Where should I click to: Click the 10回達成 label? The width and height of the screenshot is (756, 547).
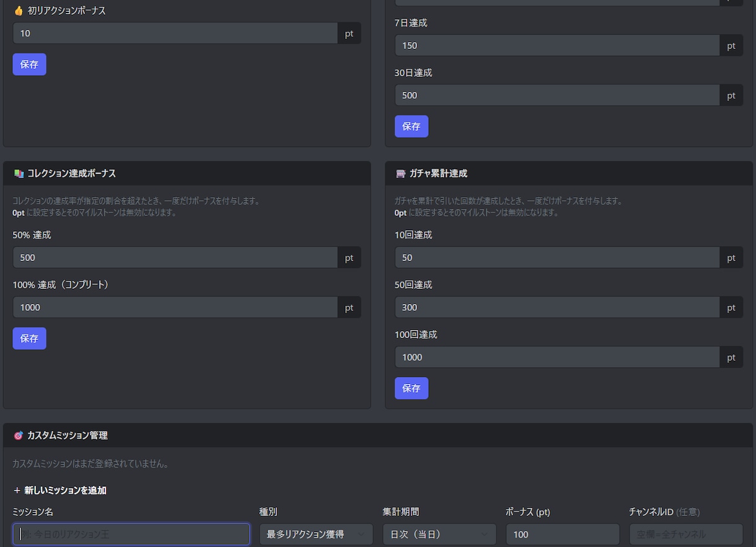(413, 235)
